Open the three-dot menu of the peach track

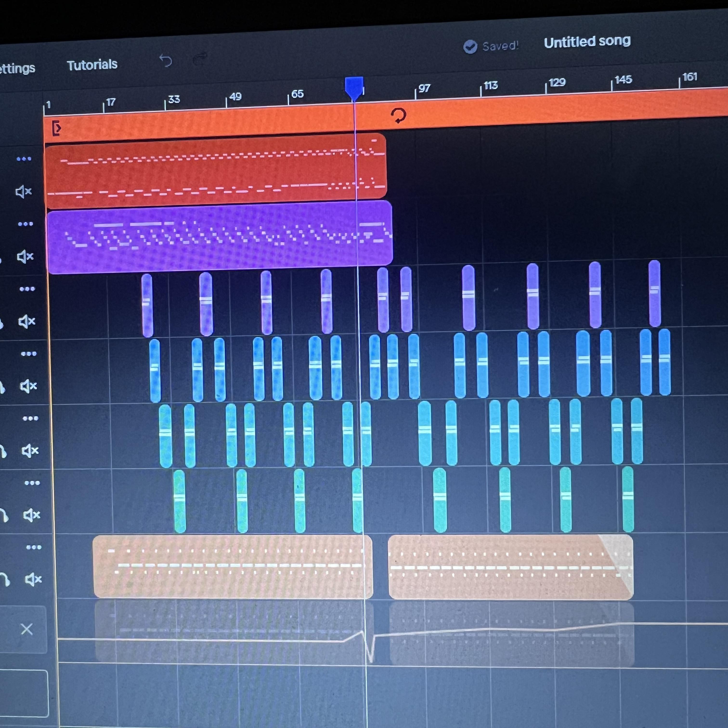(x=33, y=547)
